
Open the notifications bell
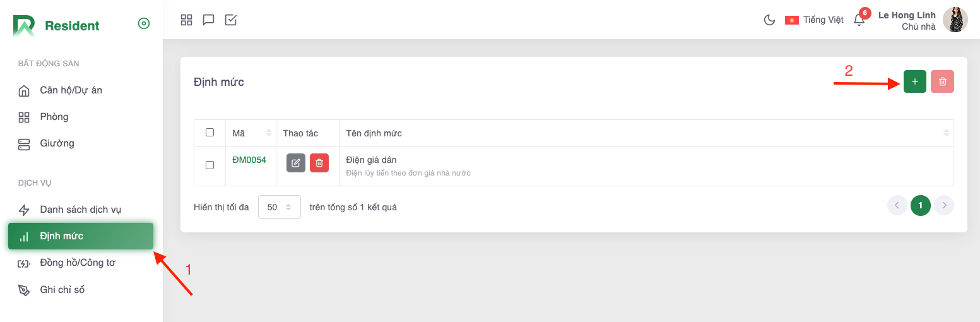[859, 20]
